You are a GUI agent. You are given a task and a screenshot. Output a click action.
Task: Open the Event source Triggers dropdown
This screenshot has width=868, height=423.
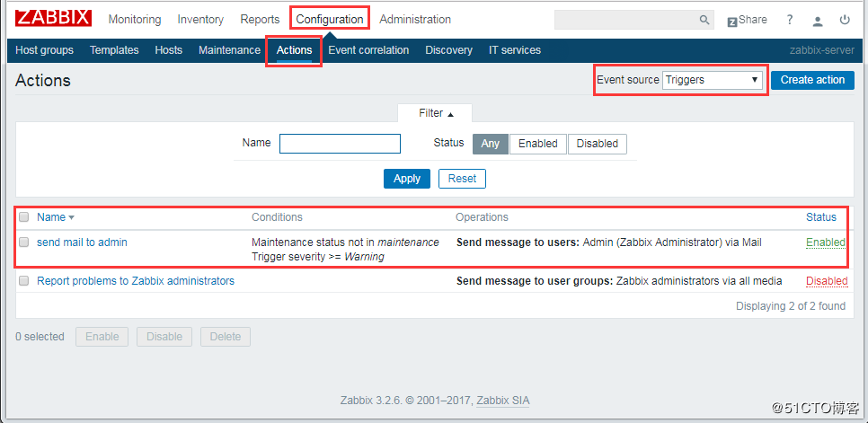(712, 80)
